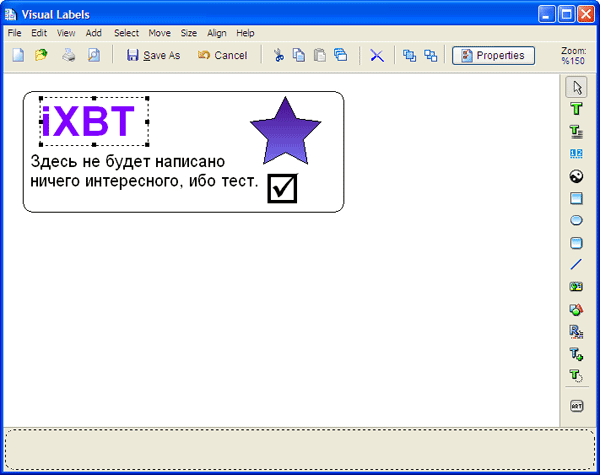The width and height of the screenshot is (600, 475).
Task: Open the Help menu
Action: (x=245, y=33)
